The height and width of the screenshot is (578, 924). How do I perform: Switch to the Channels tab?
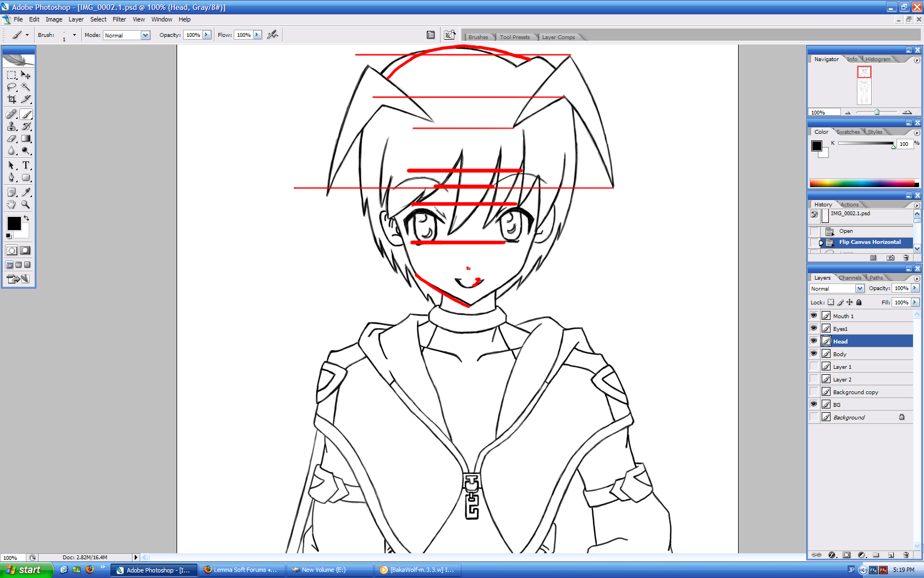(x=850, y=278)
